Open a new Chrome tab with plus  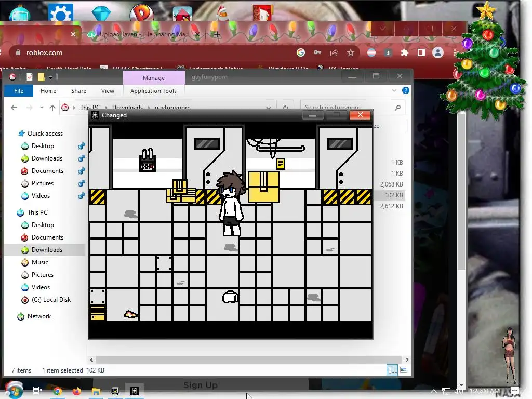tap(217, 34)
